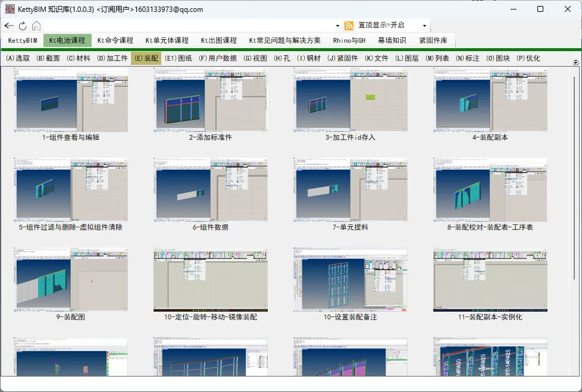Image resolution: width=582 pixels, height=392 pixels.
Task: Click the refresh page icon
Action: [x=23, y=26]
